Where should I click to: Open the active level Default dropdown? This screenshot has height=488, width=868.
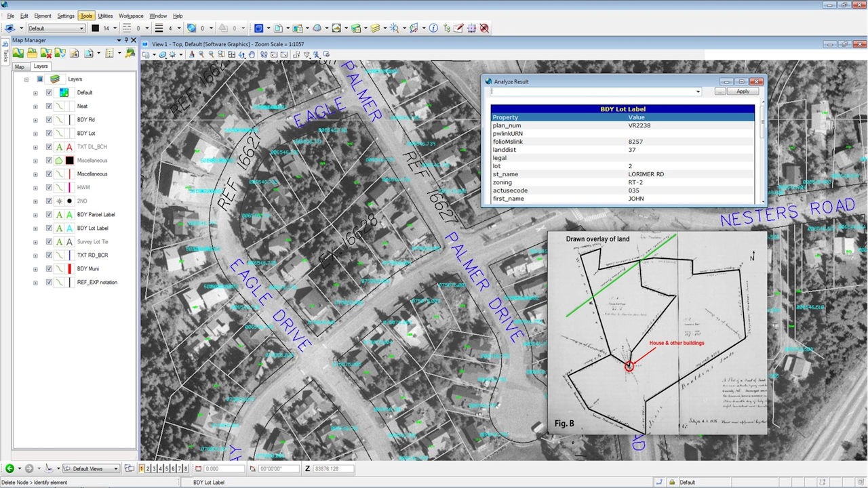point(56,28)
